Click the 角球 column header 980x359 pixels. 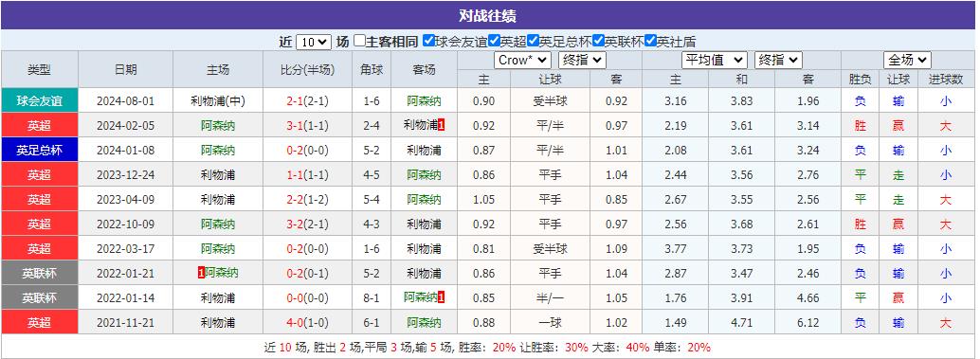[x=372, y=70]
